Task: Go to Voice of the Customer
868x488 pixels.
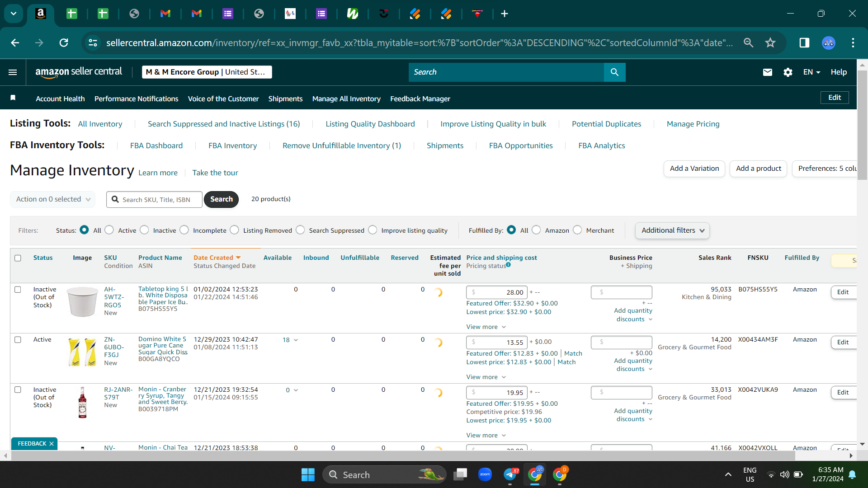Action: click(x=223, y=99)
